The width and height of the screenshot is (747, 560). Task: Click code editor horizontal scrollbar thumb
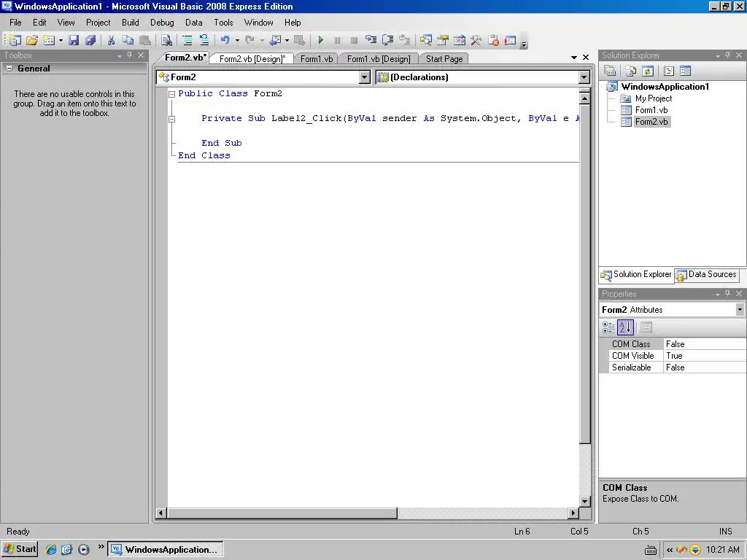tap(282, 513)
